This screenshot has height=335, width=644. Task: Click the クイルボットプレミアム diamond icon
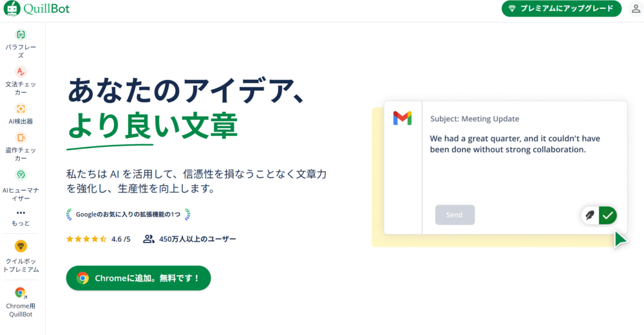tap(21, 246)
